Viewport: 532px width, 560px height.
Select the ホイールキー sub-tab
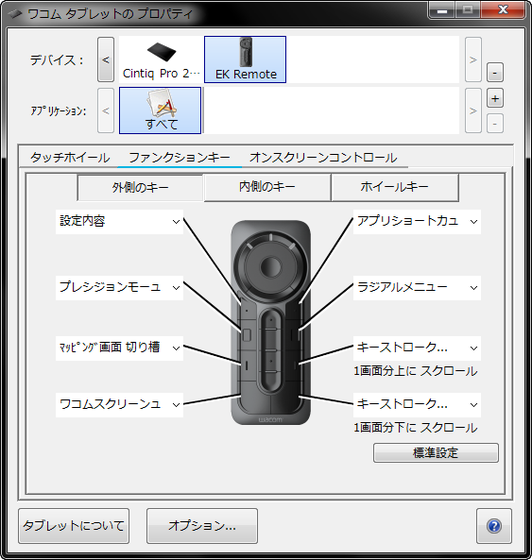395,187
